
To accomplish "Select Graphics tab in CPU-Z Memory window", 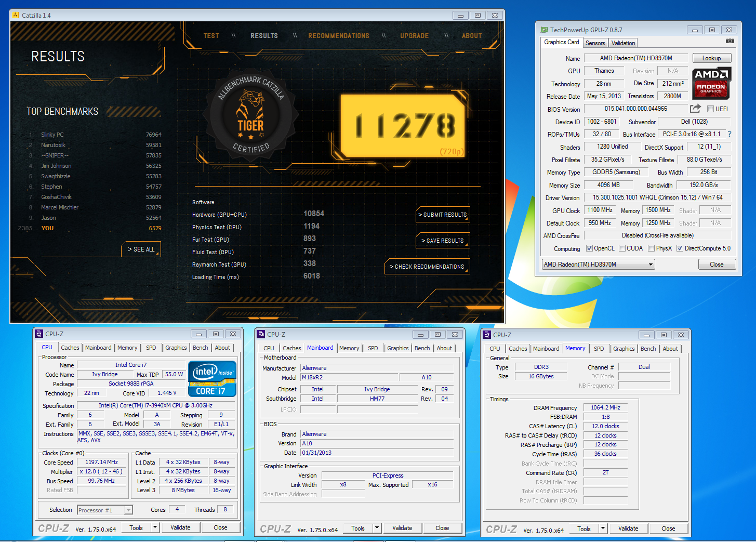I will [624, 349].
